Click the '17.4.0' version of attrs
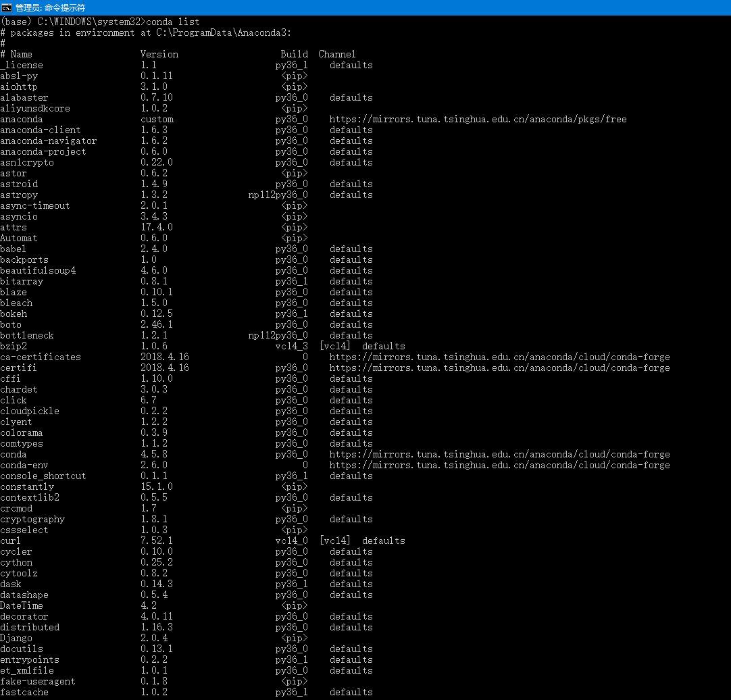The height and width of the screenshot is (700, 731). click(157, 227)
